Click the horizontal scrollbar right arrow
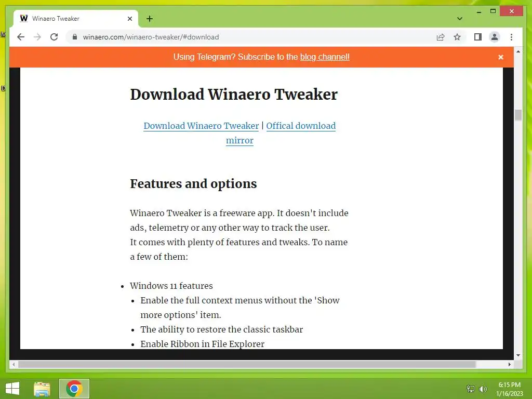 [510, 364]
